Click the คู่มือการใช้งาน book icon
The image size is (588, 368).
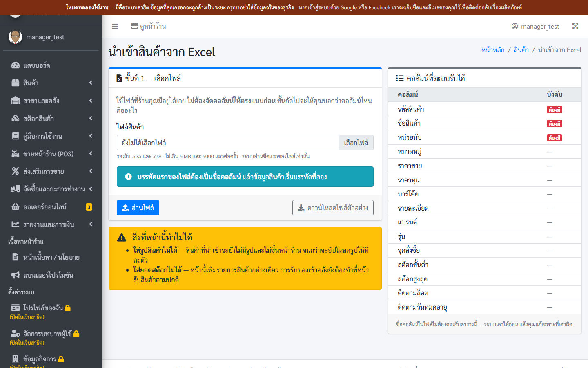16,136
